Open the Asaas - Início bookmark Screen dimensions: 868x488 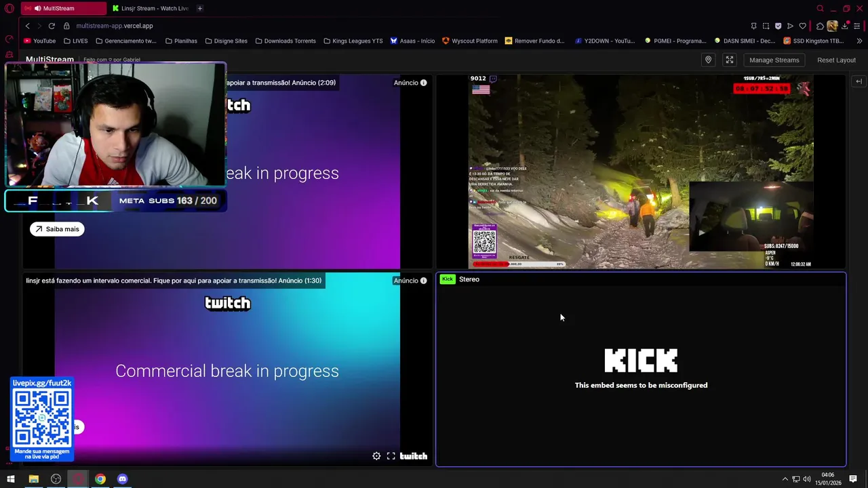click(412, 41)
